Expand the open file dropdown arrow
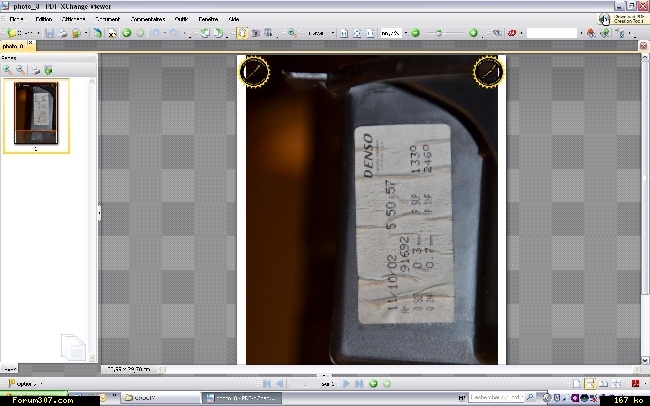The width and height of the screenshot is (650, 406). point(38,33)
